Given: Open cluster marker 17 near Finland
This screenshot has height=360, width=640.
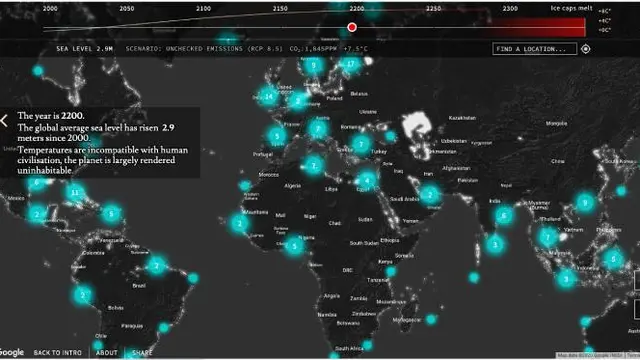Looking at the screenshot, I should click(x=351, y=64).
